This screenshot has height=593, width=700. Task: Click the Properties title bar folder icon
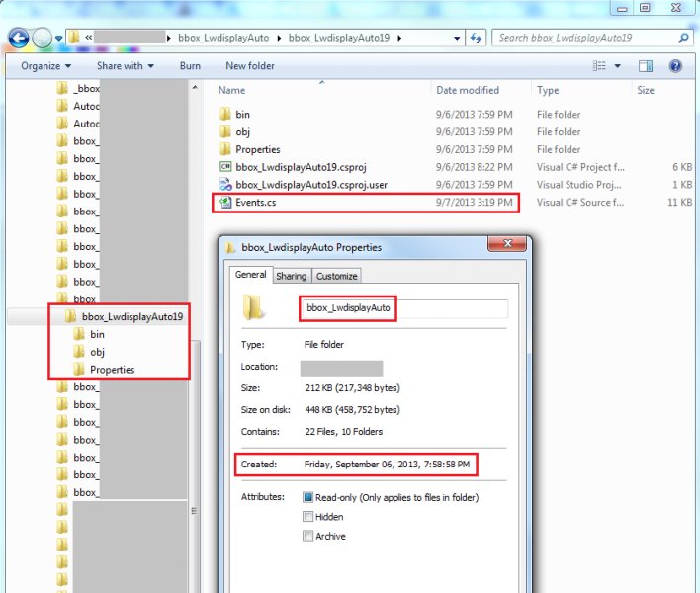[x=230, y=248]
